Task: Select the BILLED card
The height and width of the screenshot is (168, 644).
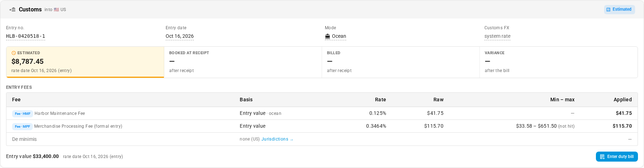Action: click(401, 62)
